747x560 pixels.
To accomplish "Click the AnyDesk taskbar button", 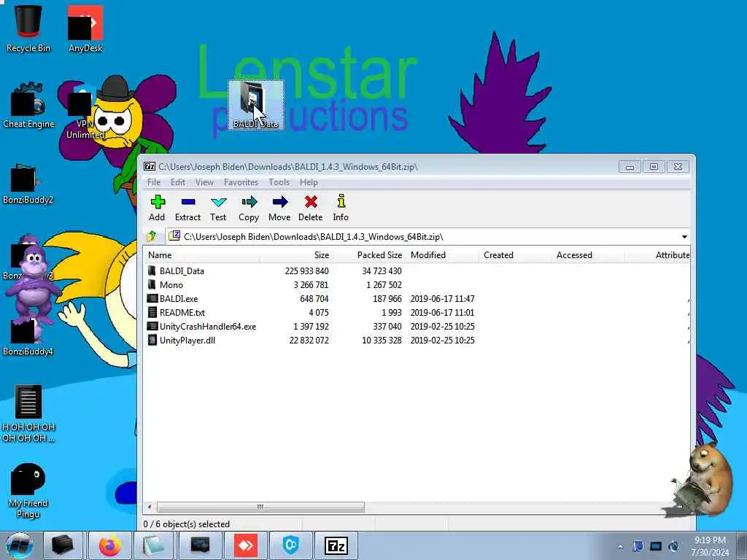I will click(246, 545).
